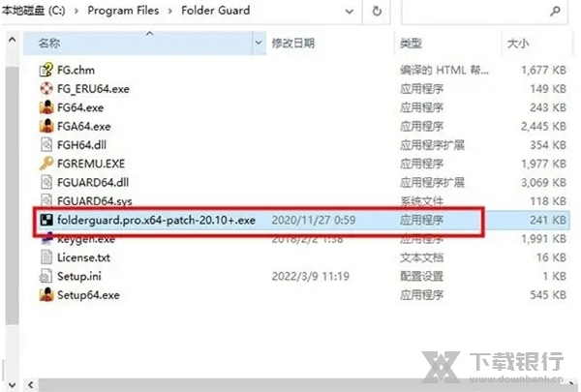The width and height of the screenshot is (581, 392).
Task: Click the folderguard patch exe icon
Action: click(46, 220)
